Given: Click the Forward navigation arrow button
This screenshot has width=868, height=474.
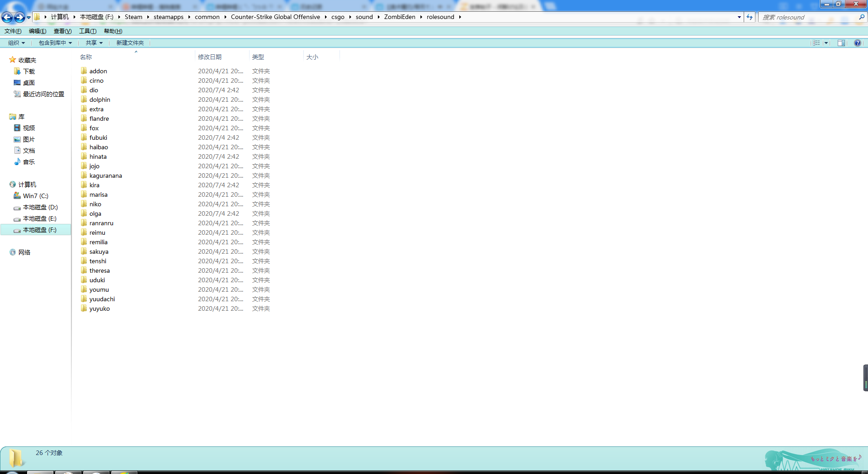Looking at the screenshot, I should click(19, 17).
